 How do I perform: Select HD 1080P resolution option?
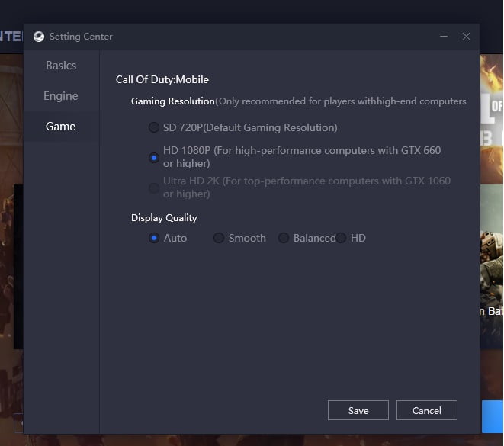point(154,158)
